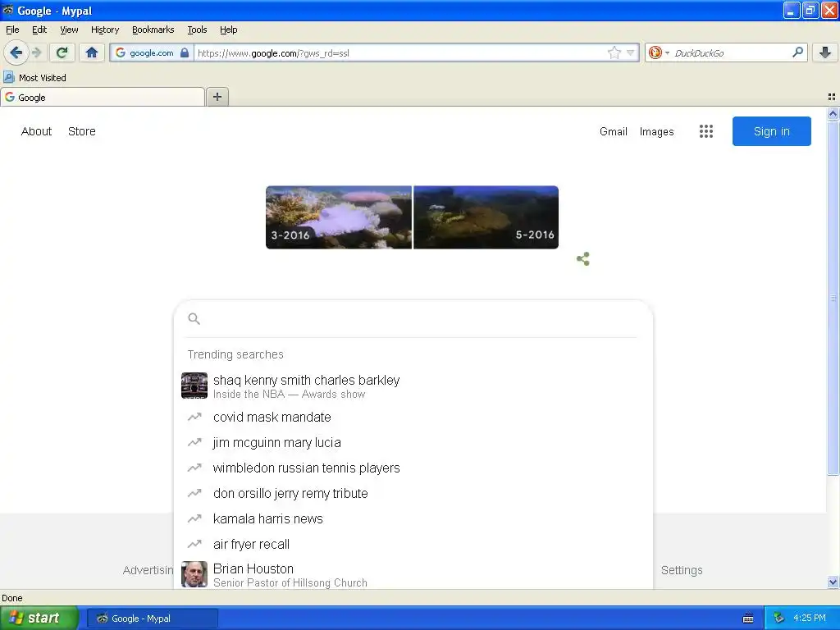This screenshot has width=840, height=630.
Task: Select the Google tab
Action: coord(103,98)
